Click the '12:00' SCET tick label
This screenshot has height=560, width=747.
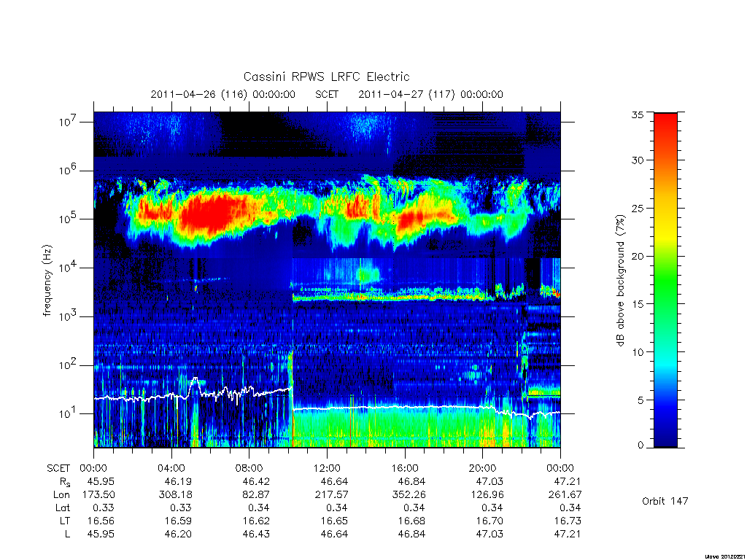[x=327, y=468]
